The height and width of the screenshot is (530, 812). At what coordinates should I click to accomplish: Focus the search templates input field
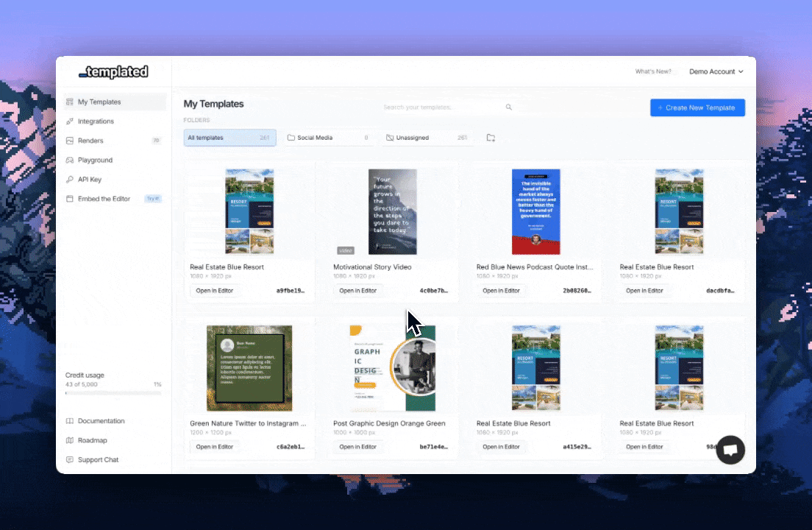441,107
